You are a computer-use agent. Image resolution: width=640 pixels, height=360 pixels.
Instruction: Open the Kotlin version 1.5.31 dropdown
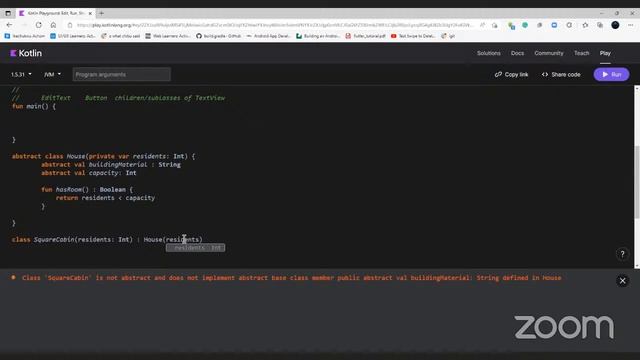click(x=21, y=74)
